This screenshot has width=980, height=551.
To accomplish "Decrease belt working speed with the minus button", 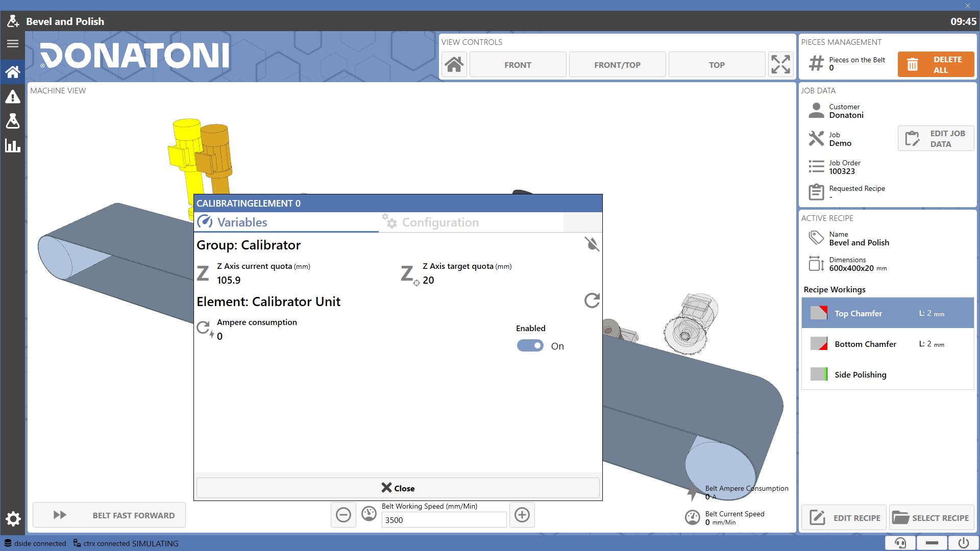I will click(344, 515).
